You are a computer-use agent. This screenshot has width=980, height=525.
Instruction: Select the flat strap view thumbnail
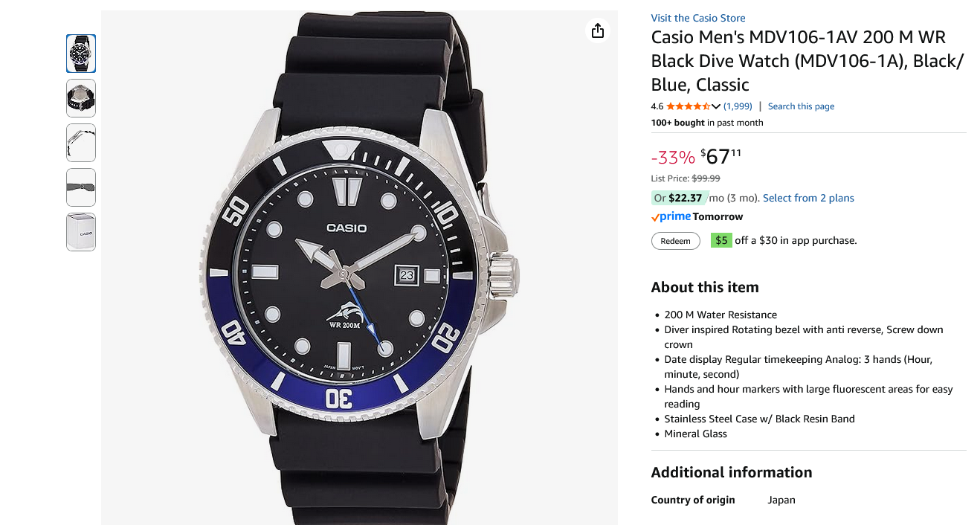click(x=81, y=187)
